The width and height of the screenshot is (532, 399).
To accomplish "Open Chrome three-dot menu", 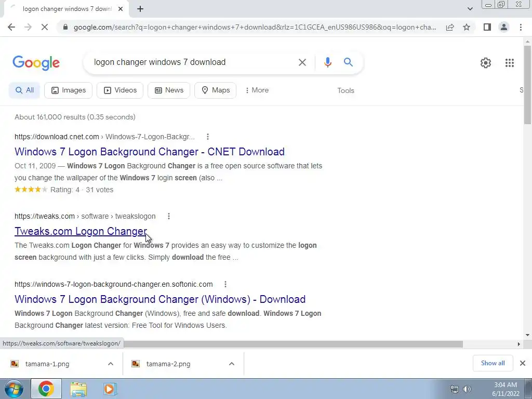I will click(x=521, y=27).
